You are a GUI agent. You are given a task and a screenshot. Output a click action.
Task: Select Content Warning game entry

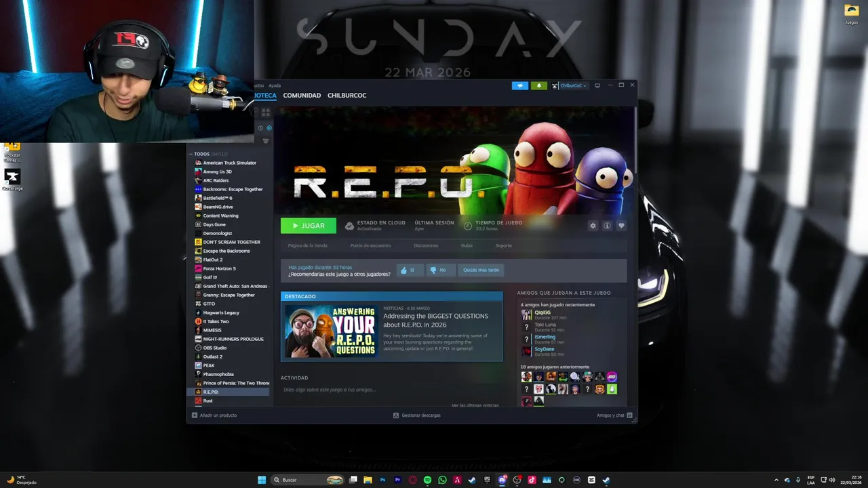coord(229,216)
